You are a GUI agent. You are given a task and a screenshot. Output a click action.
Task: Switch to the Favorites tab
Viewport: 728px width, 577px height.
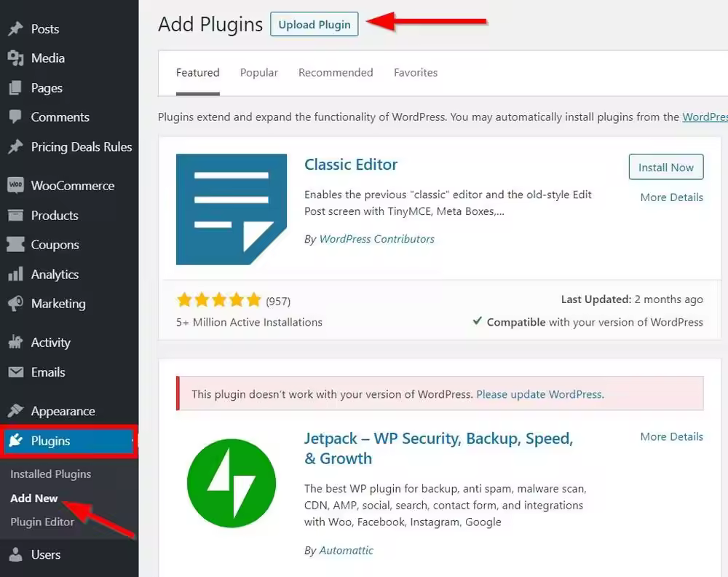coord(416,73)
